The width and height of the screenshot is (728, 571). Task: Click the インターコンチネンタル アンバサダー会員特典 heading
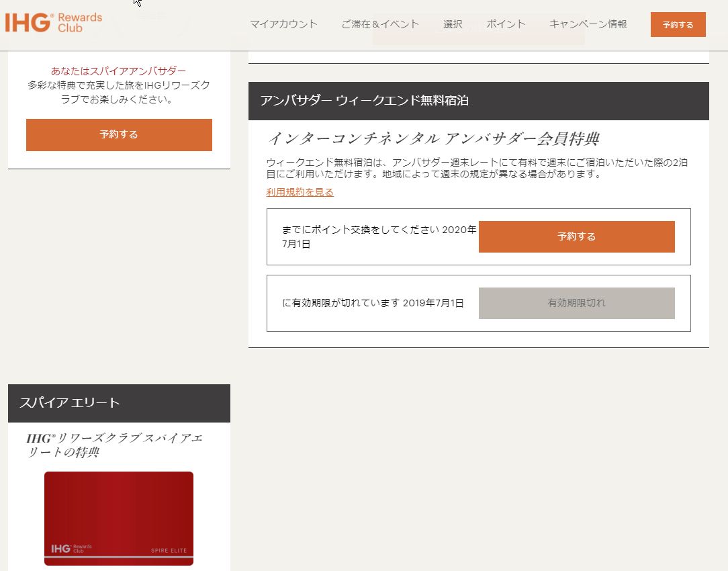click(434, 138)
